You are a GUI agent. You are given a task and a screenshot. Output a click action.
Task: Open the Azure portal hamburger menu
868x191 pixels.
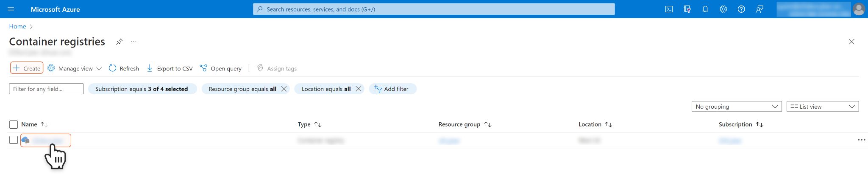(11, 9)
